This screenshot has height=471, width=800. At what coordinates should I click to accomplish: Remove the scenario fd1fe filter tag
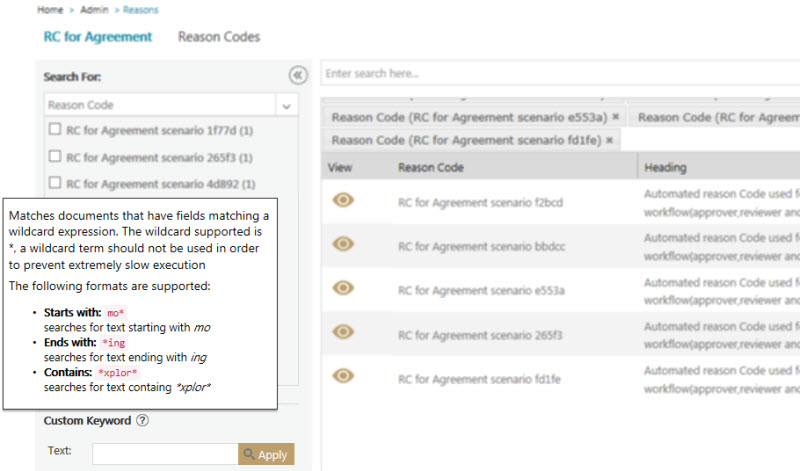click(x=610, y=141)
